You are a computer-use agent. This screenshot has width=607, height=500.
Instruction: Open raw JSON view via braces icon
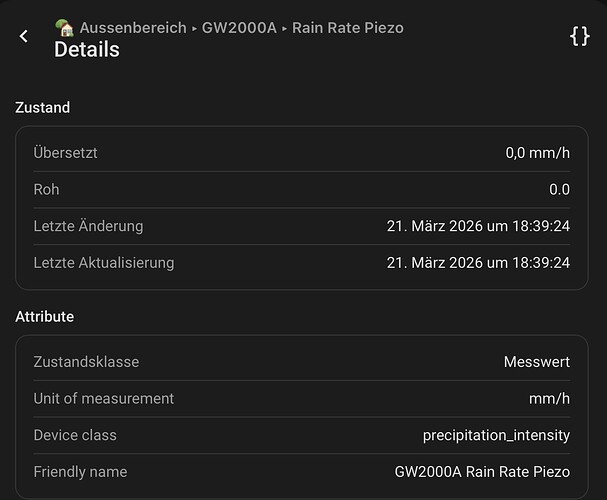coord(580,36)
